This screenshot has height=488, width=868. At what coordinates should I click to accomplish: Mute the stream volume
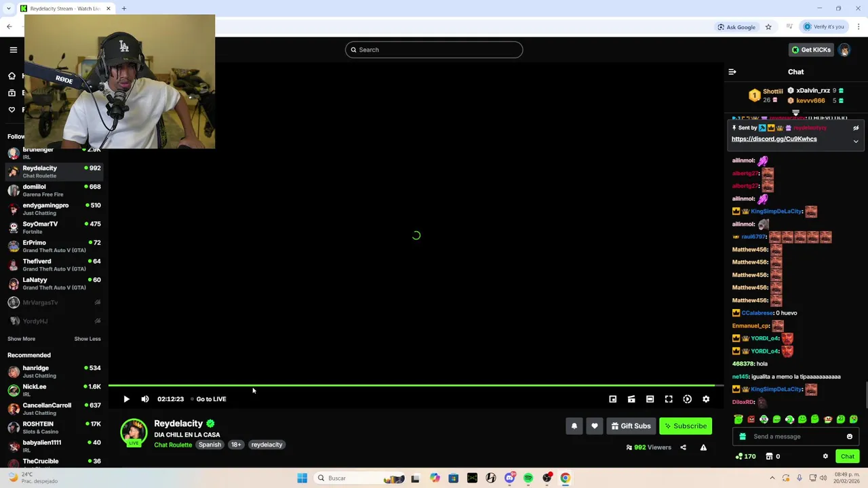[145, 399]
